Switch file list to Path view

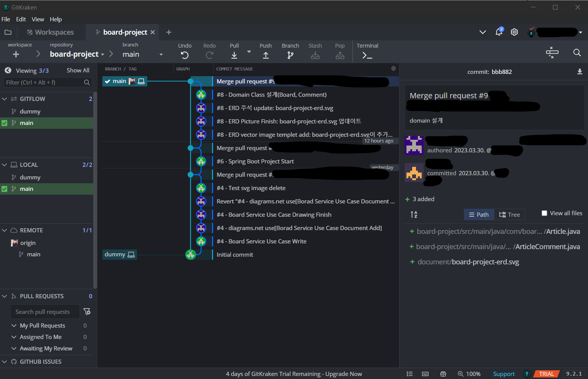click(479, 214)
